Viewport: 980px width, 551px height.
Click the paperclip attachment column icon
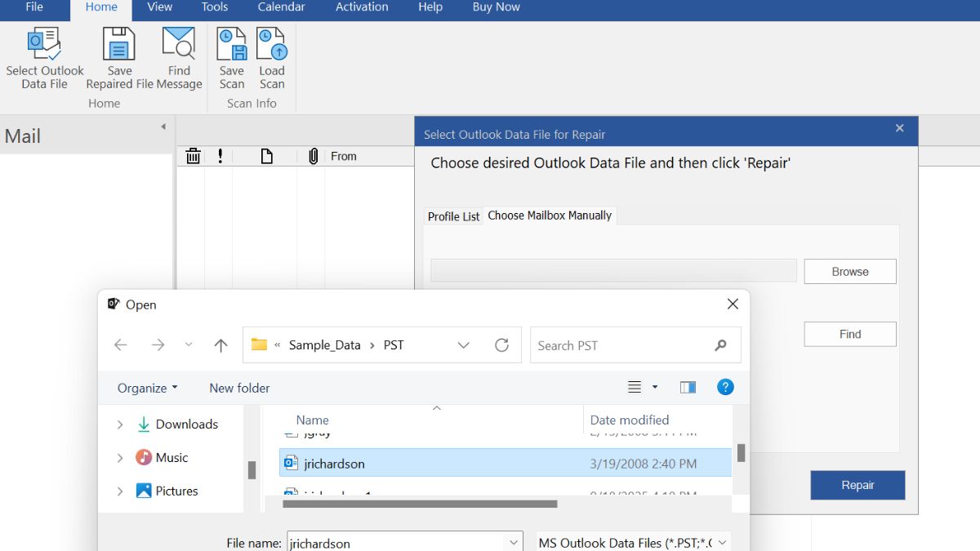(313, 156)
